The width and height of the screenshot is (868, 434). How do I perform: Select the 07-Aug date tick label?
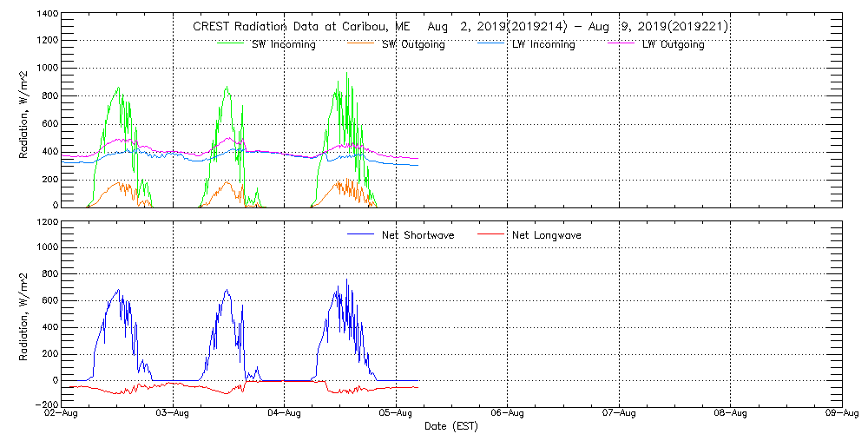pyautogui.click(x=619, y=414)
